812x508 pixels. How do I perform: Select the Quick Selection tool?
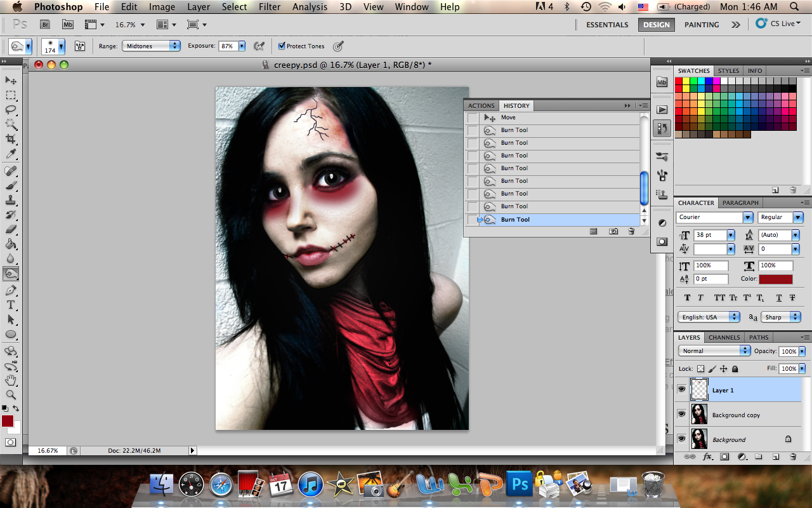pos(11,124)
